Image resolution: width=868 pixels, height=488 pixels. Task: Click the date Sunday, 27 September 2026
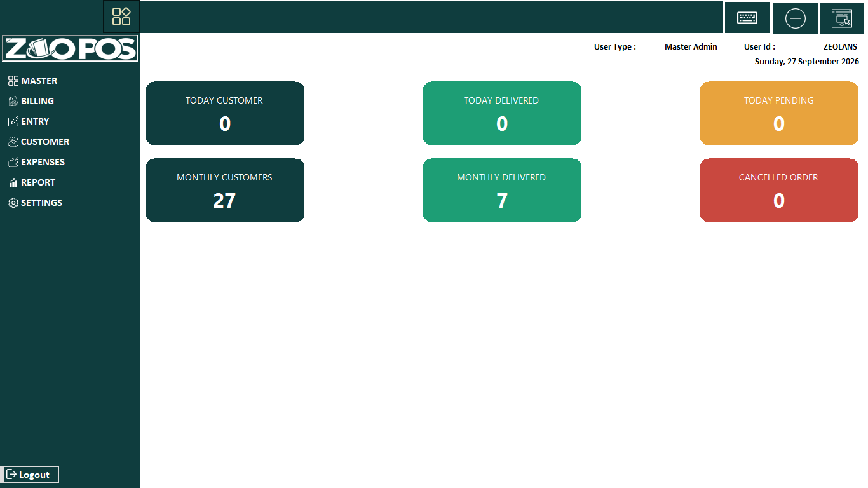click(x=807, y=62)
